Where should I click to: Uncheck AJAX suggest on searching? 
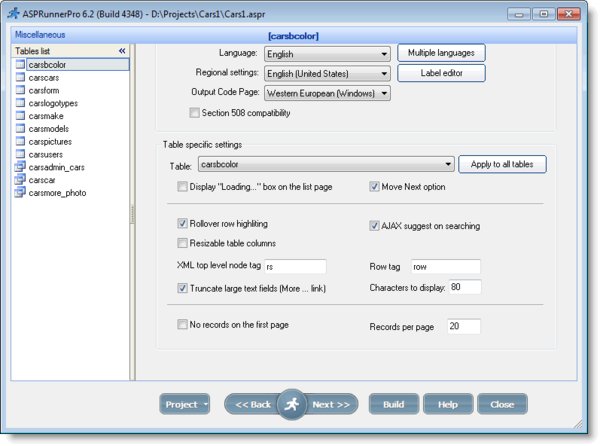[x=374, y=226]
